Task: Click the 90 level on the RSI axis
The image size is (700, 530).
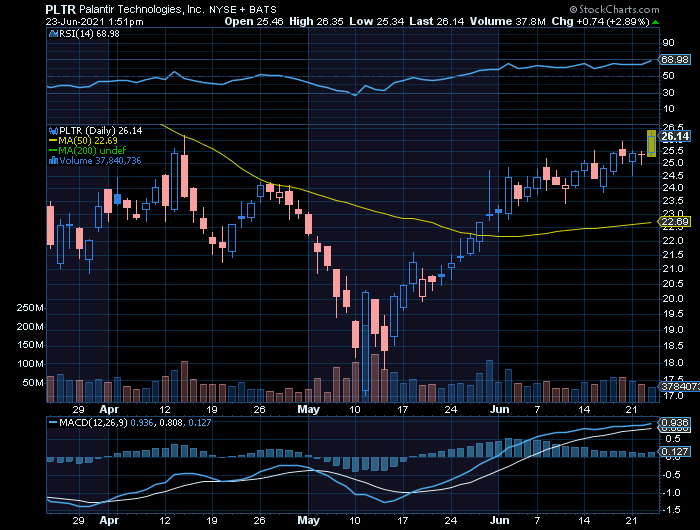Action: (668, 43)
